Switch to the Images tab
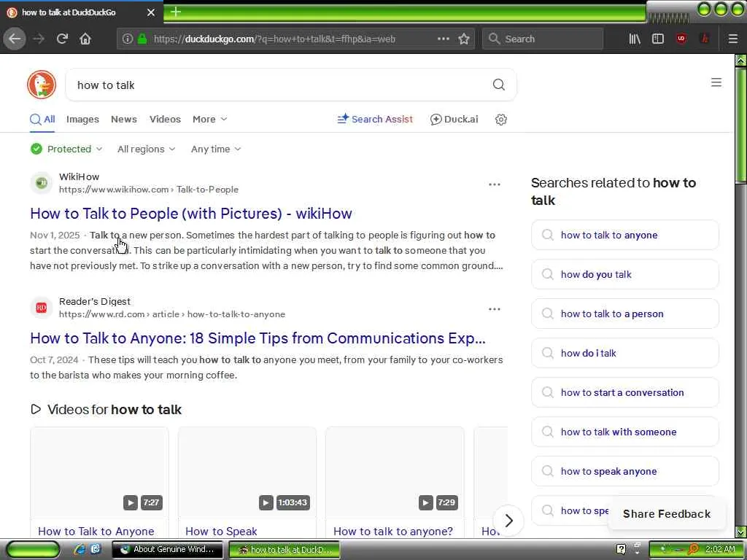747x560 pixels. 82,120
